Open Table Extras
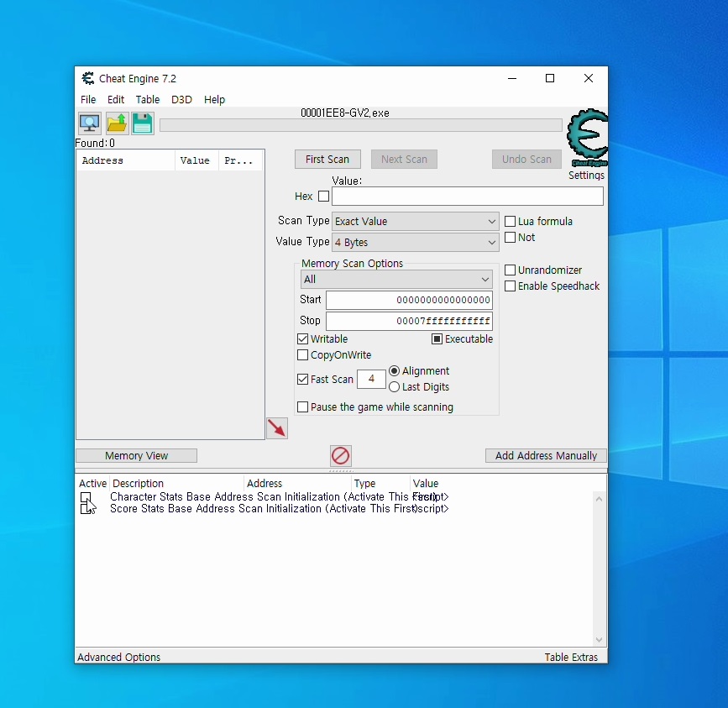The image size is (728, 708). (x=571, y=657)
